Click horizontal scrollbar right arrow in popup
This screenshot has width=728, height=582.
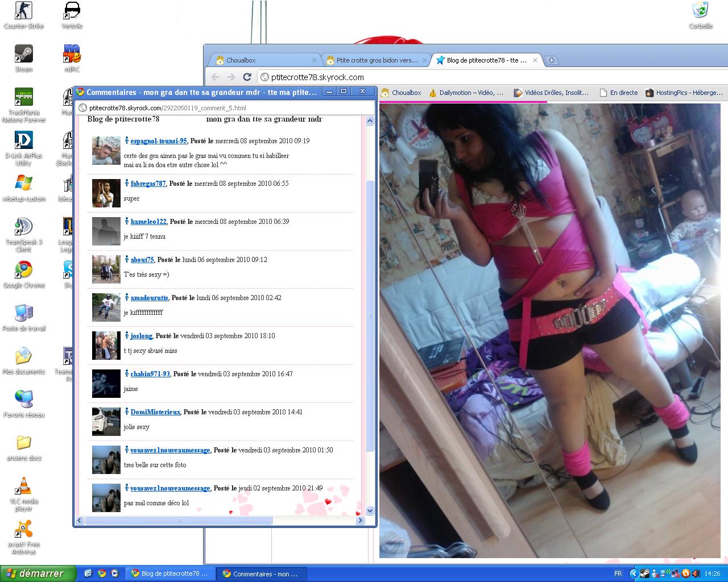359,520
